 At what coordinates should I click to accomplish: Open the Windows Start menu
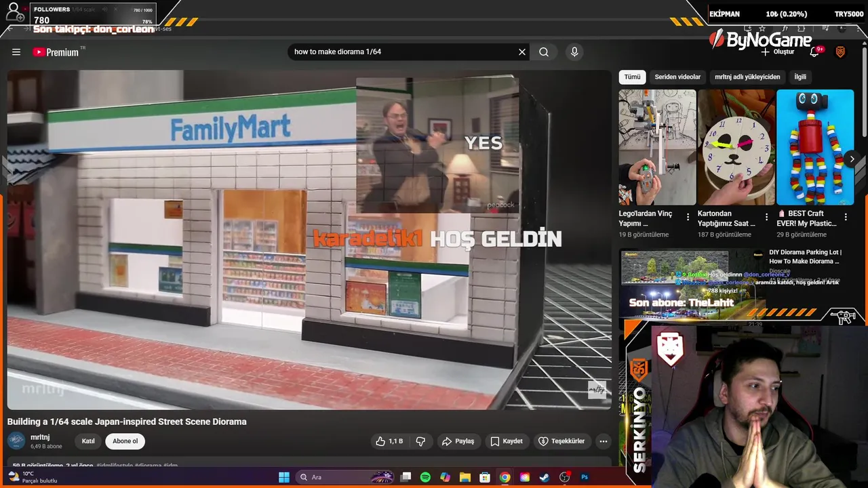pos(284,477)
